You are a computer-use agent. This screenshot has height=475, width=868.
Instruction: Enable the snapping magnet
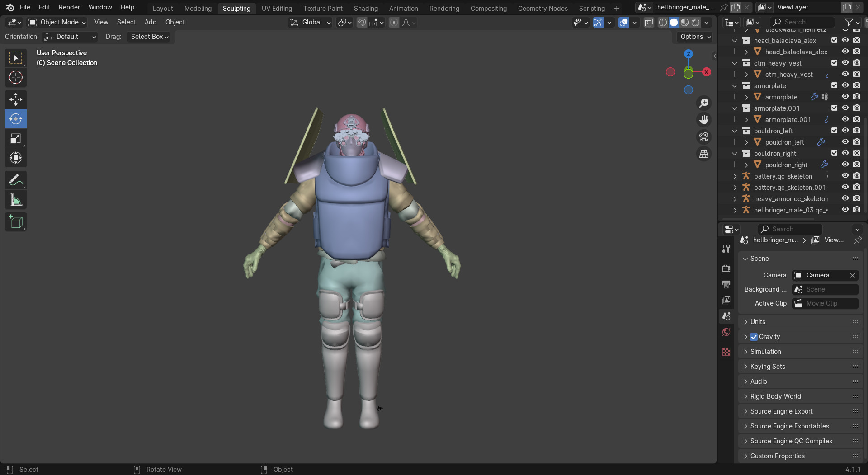[x=361, y=22]
